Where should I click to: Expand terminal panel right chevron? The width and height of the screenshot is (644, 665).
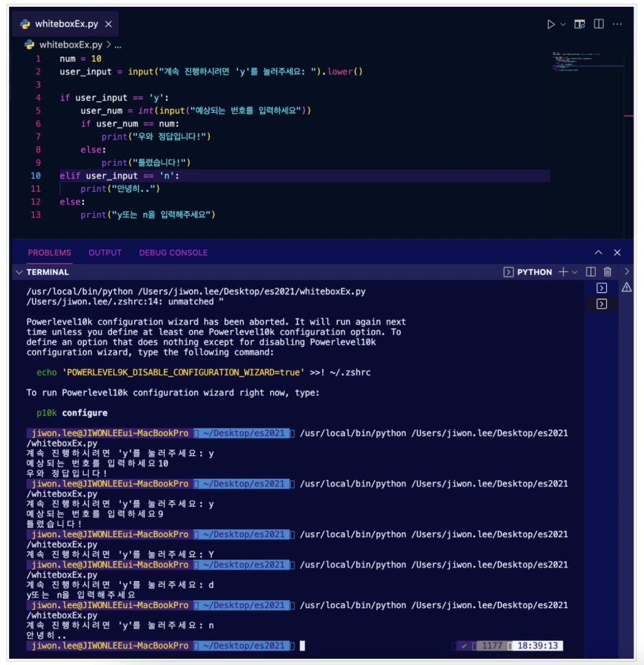[x=627, y=272]
